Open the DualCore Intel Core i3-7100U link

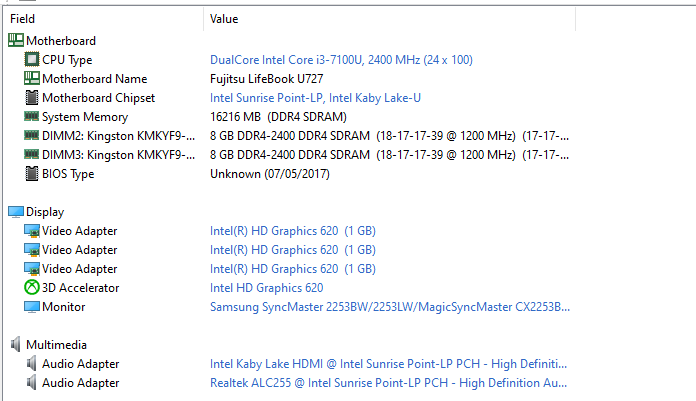341,60
